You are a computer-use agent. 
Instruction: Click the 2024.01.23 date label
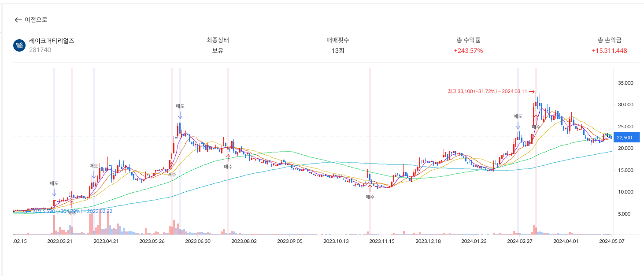click(x=474, y=241)
